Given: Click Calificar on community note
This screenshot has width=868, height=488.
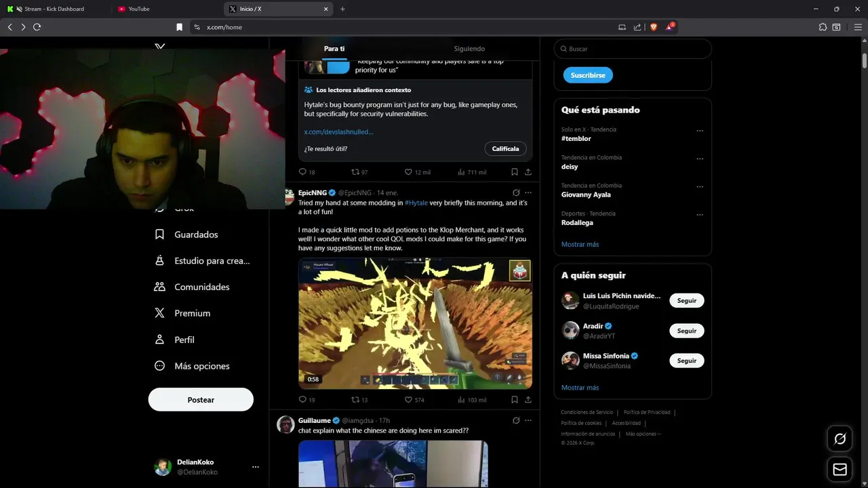Looking at the screenshot, I should point(505,148).
